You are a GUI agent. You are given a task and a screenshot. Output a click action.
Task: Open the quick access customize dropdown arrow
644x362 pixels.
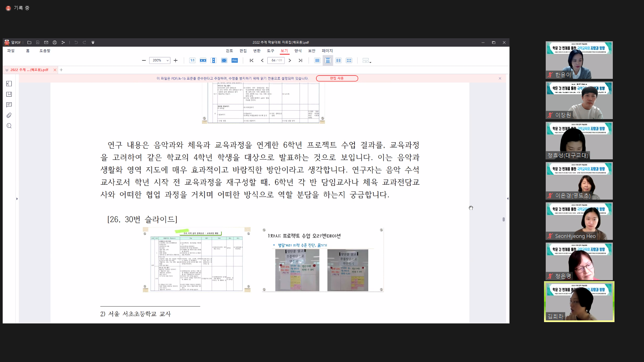click(x=93, y=43)
